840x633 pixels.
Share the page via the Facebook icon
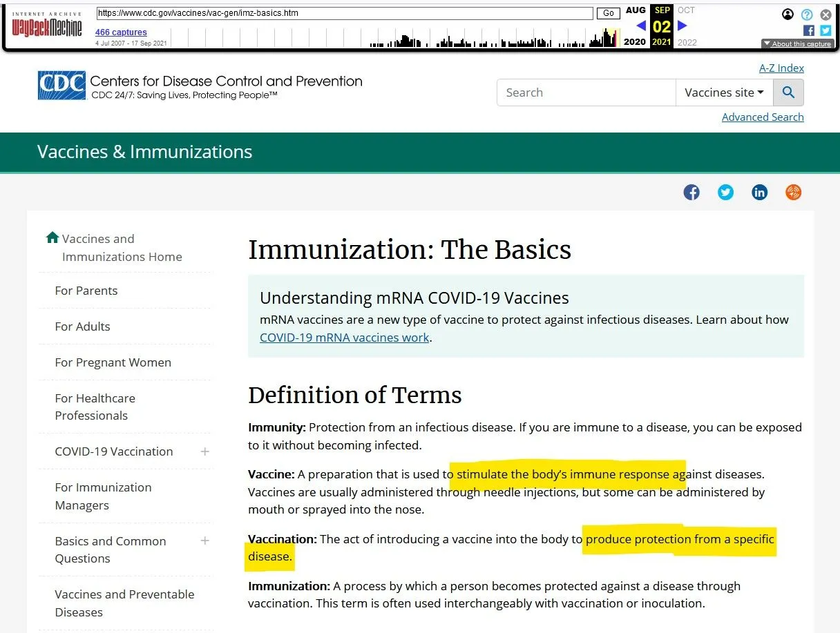coord(691,192)
